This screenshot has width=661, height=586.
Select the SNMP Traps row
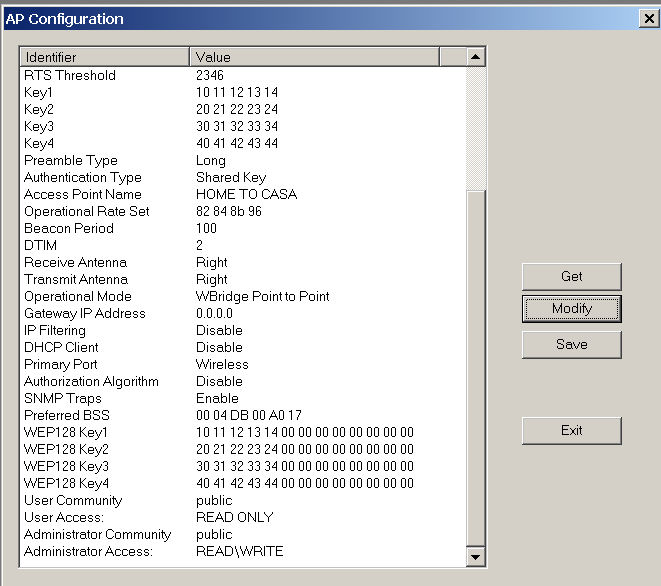tap(243, 398)
